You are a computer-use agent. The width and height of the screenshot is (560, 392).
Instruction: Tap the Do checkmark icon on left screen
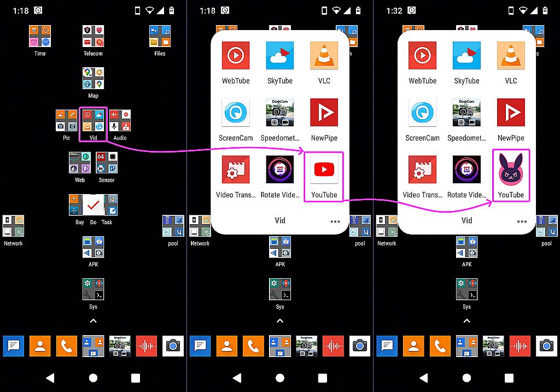(x=93, y=205)
